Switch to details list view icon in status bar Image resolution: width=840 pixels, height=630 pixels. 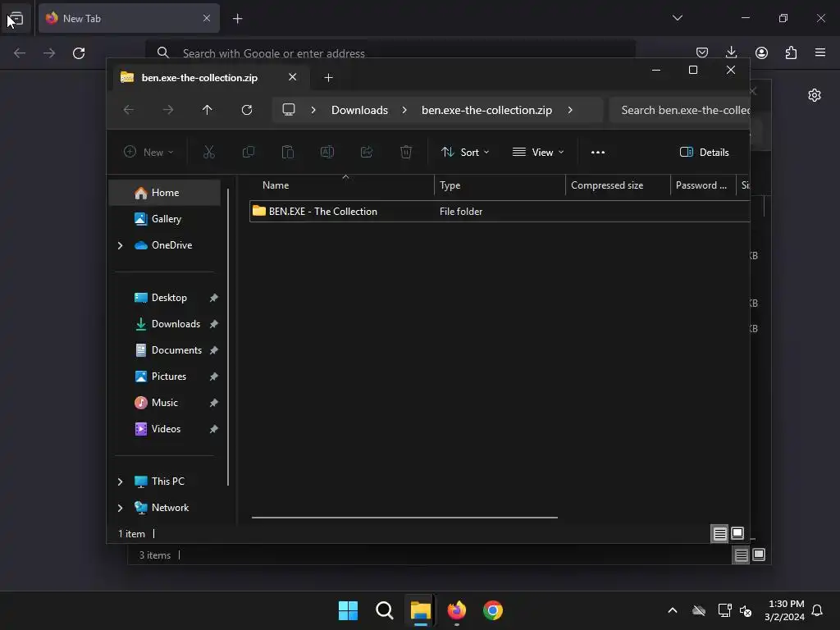coord(720,533)
